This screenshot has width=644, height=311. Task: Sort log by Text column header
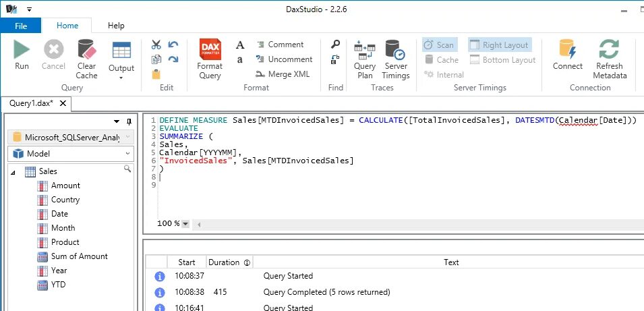(451, 262)
